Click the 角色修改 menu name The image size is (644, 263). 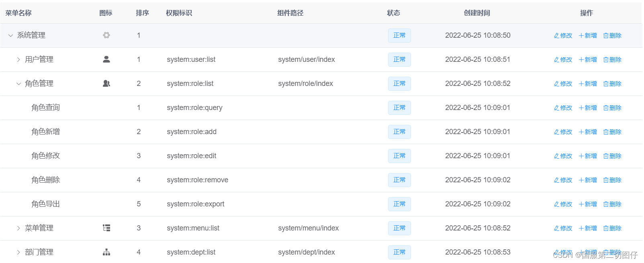pyautogui.click(x=46, y=156)
